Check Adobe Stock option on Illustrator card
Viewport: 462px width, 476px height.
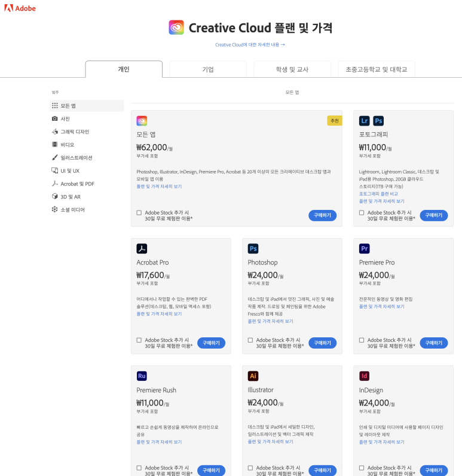[x=250, y=468]
